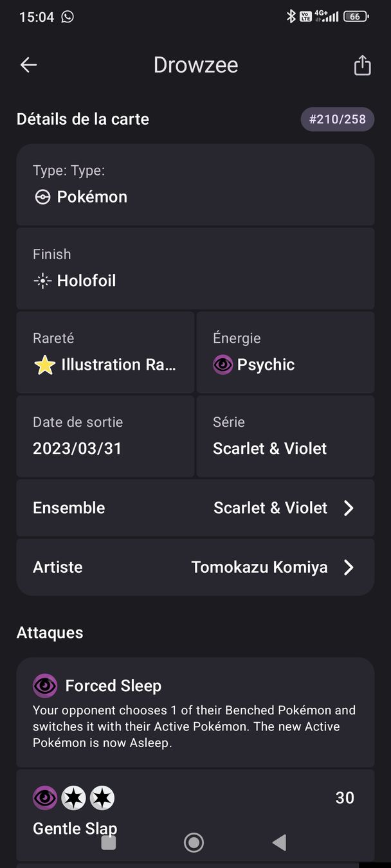
Task: Select the Forced Sleep attack card
Action: click(195, 712)
